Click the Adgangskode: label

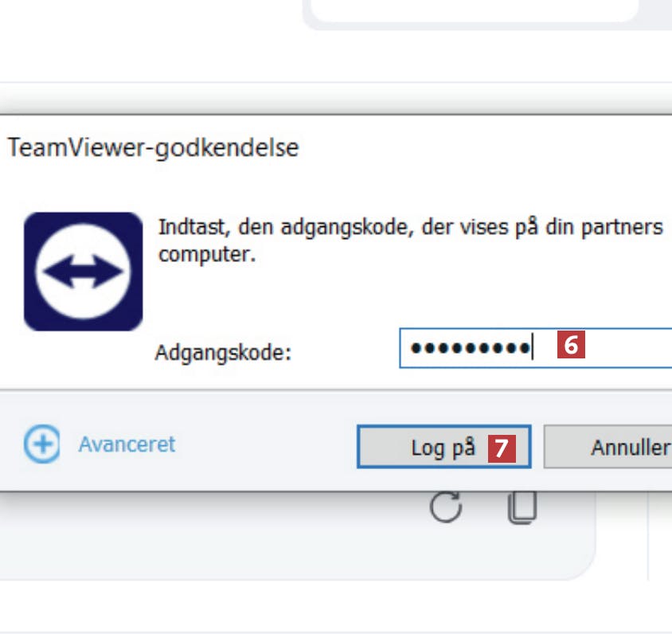coord(223,353)
